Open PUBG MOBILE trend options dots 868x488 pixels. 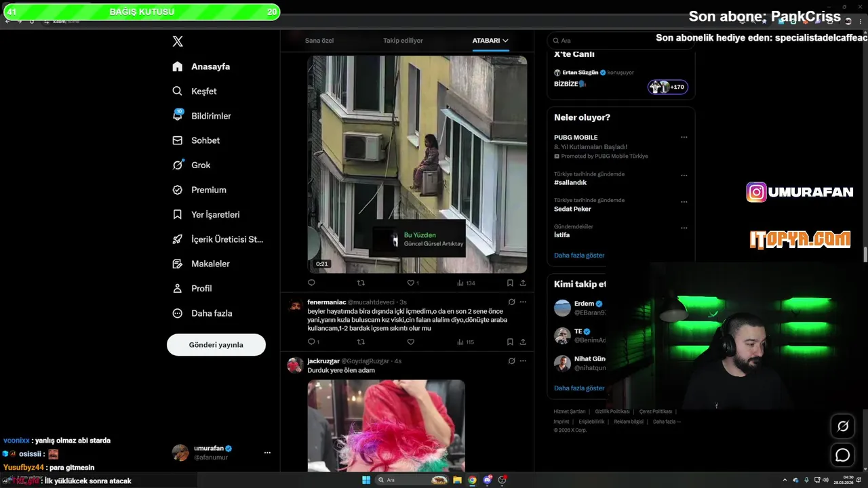point(684,138)
